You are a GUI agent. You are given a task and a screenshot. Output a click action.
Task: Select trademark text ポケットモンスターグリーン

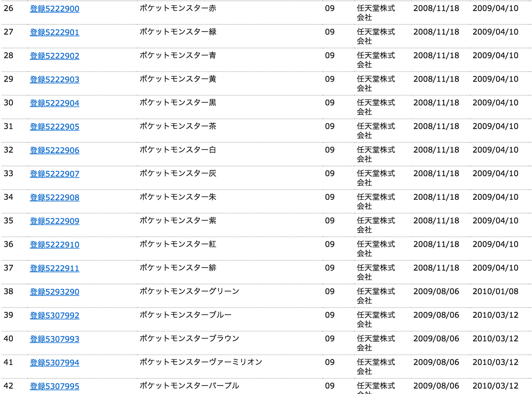[189, 291]
